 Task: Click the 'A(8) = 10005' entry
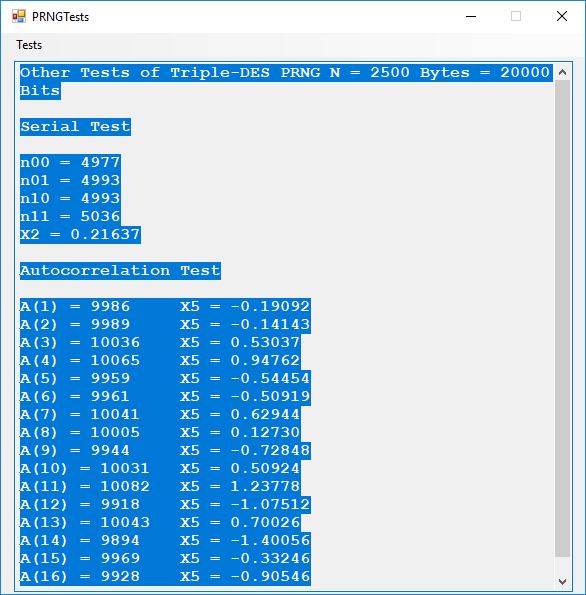(80, 433)
